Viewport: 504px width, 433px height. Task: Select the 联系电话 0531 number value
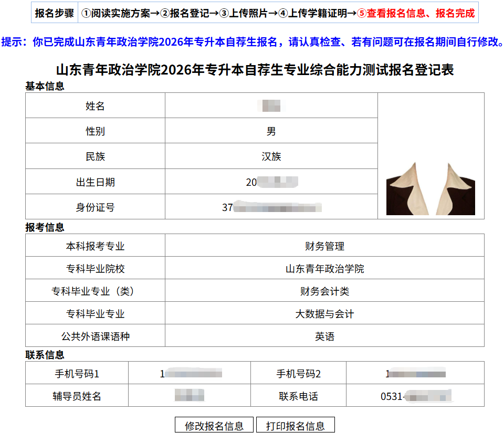pyautogui.click(x=416, y=396)
